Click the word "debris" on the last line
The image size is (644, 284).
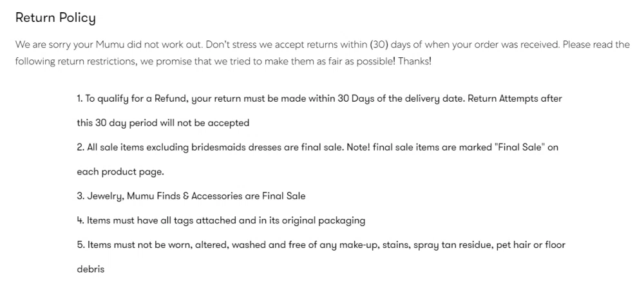(90, 269)
